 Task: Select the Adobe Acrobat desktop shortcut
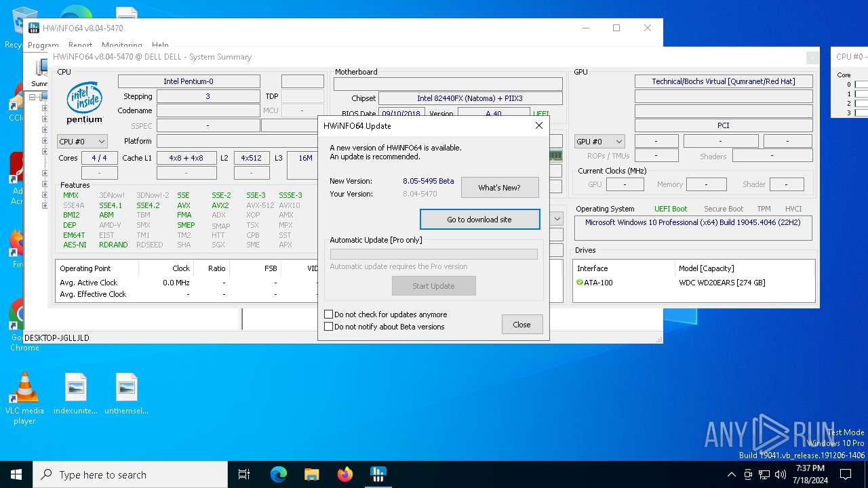pos(16,178)
